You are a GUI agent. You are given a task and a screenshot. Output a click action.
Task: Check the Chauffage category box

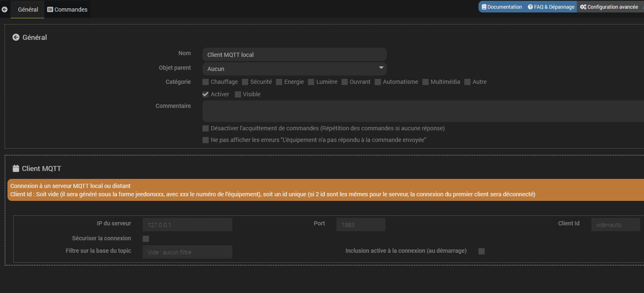[205, 82]
